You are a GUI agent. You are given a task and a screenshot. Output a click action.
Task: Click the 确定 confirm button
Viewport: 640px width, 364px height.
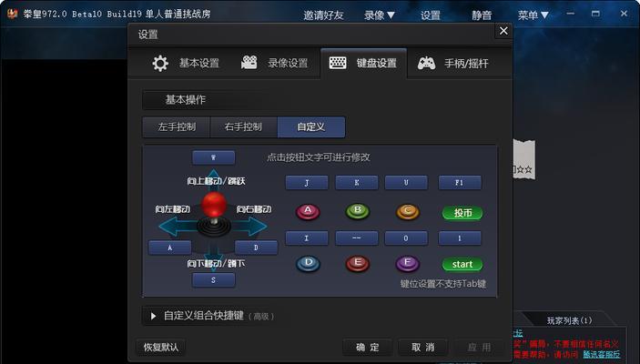(368, 348)
